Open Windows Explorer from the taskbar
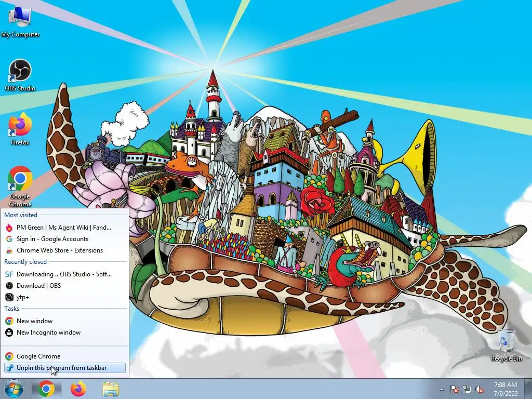The width and height of the screenshot is (532, 399). [111, 389]
